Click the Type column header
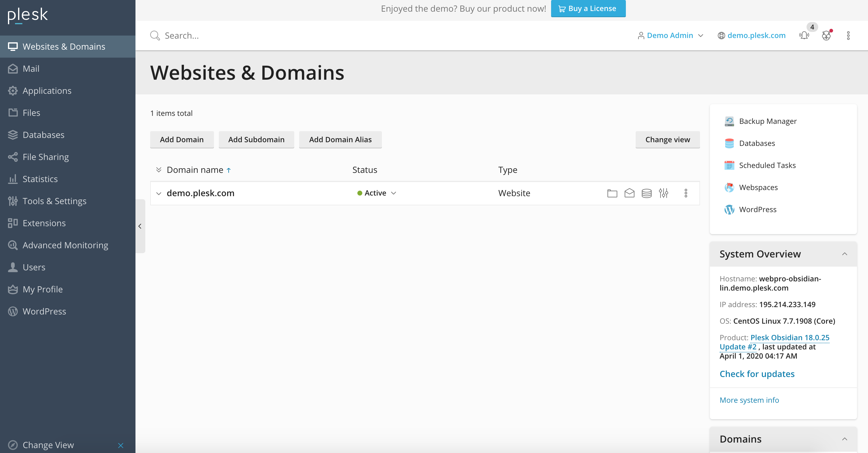This screenshot has height=453, width=868. pos(508,170)
